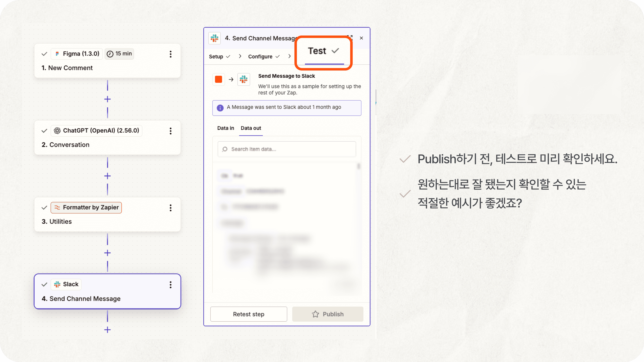Viewport: 644px width, 362px height.
Task: Add step after New Comment
Action: click(108, 99)
